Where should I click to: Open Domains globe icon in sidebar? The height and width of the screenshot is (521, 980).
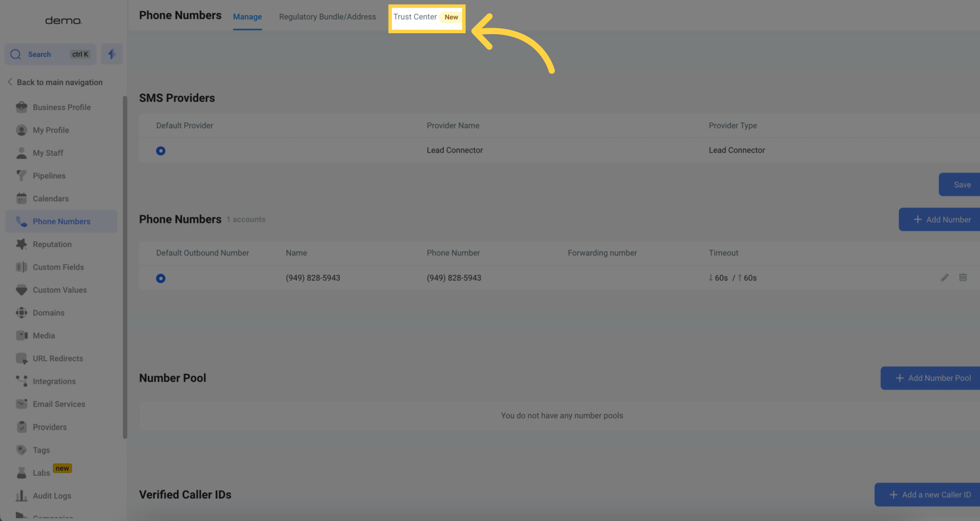pos(21,313)
